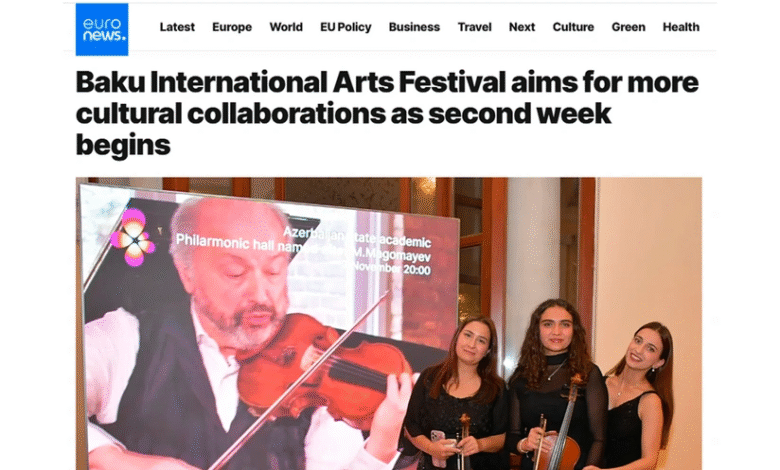Open the Green section
Image resolution: width=780 pixels, height=470 pixels.
628,27
